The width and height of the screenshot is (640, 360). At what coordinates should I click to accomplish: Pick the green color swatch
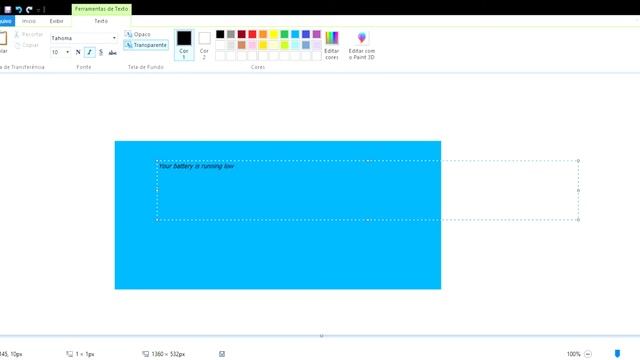[x=284, y=34]
